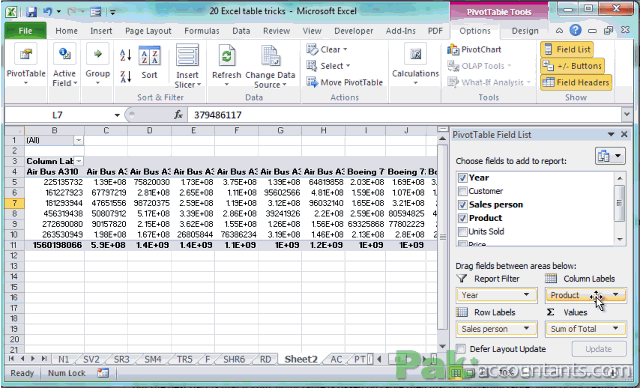Click Change Data Source icon
640x388 pixels.
pyautogui.click(x=270, y=55)
